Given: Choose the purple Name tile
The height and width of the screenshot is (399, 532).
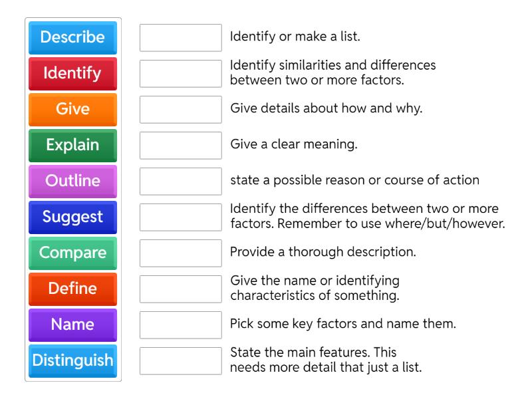Looking at the screenshot, I should pos(72,325).
